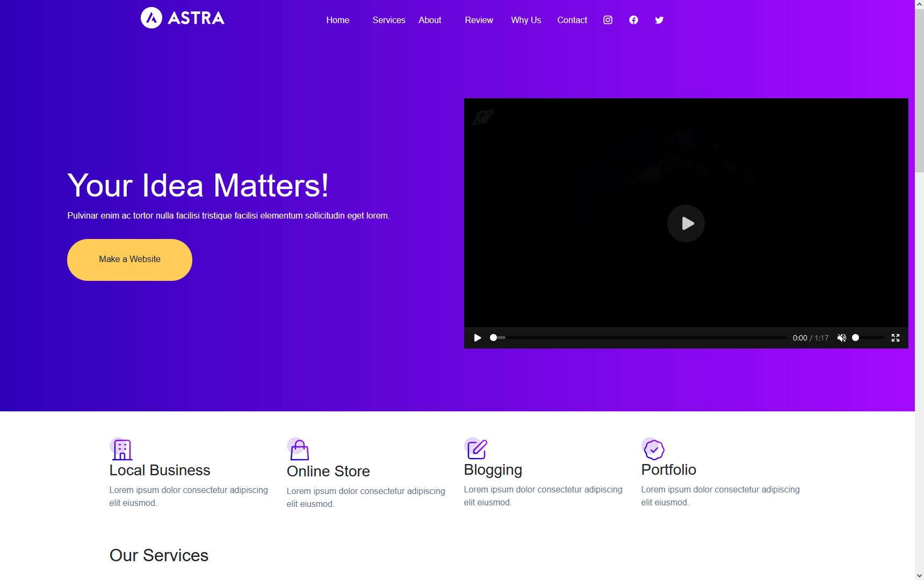Click the video volume slider

click(x=869, y=338)
